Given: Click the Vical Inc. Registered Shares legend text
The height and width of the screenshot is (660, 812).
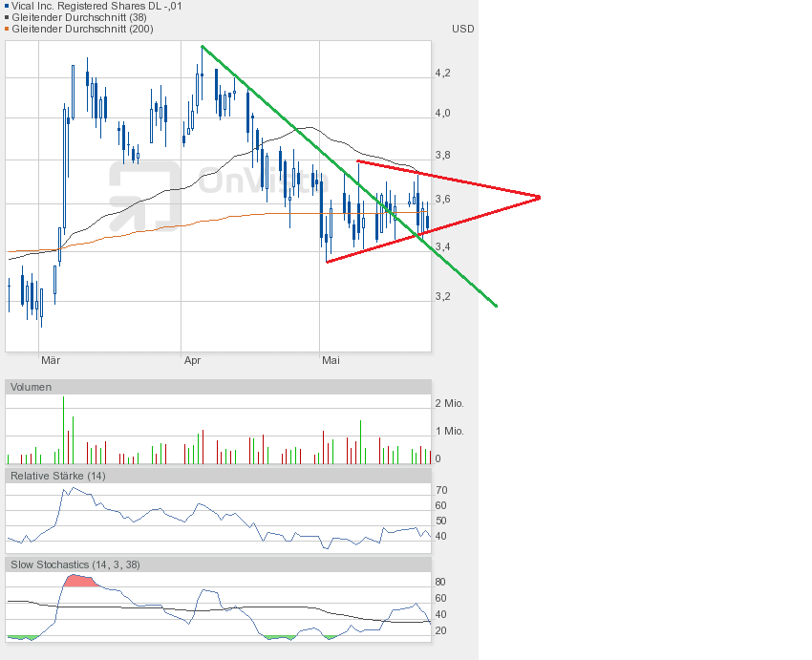Looking at the screenshot, I should coord(96,7).
